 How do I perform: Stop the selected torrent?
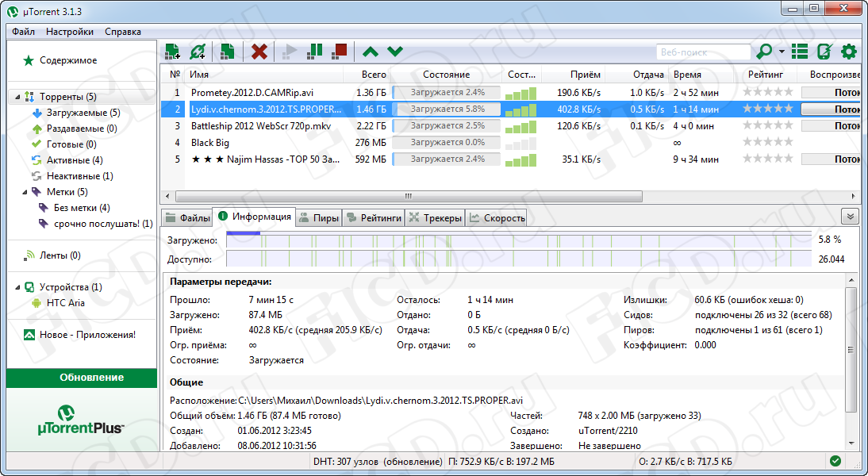[340, 52]
